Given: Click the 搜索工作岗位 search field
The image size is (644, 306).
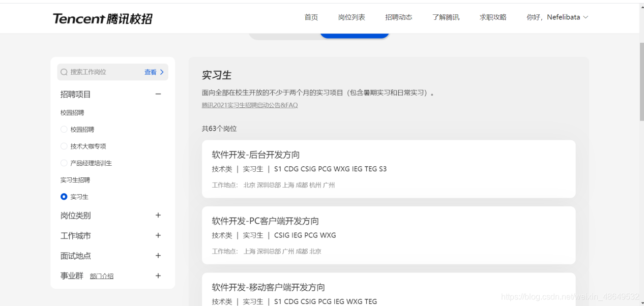Looking at the screenshot, I should click(112, 72).
